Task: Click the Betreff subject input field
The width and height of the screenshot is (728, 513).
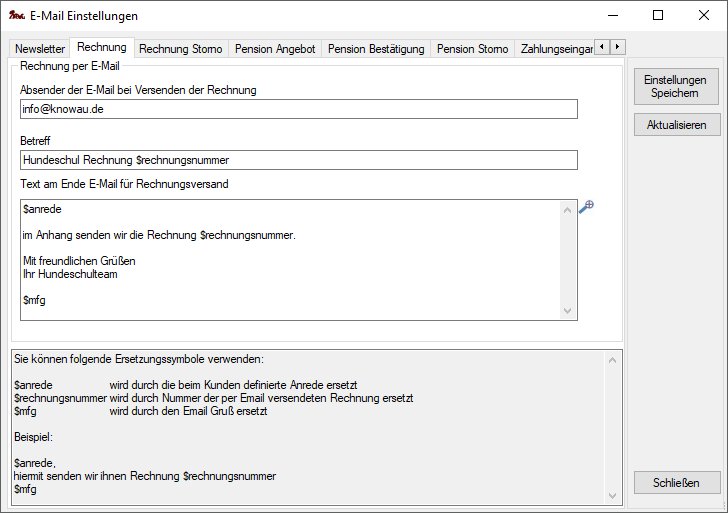Action: coord(298,160)
